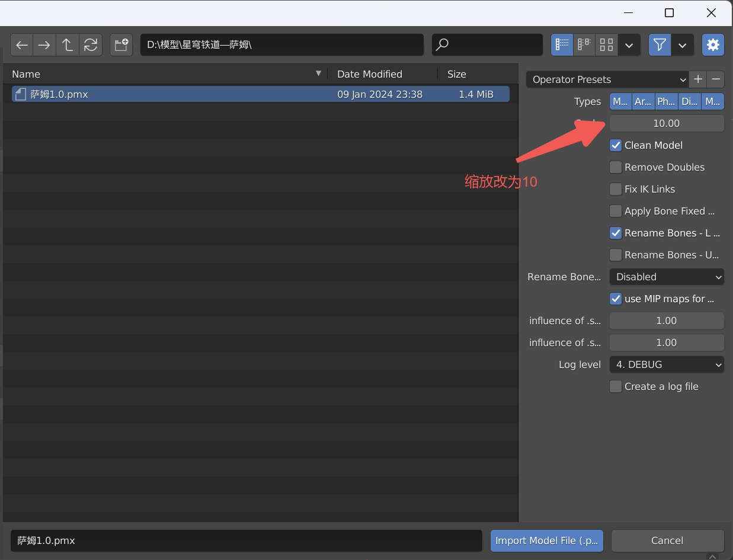Navigate to parent directory
The image size is (733, 560).
[68, 45]
